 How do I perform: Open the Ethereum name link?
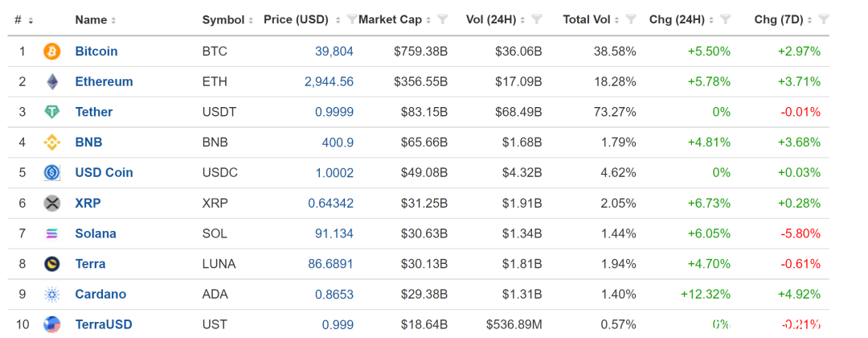pyautogui.click(x=104, y=82)
